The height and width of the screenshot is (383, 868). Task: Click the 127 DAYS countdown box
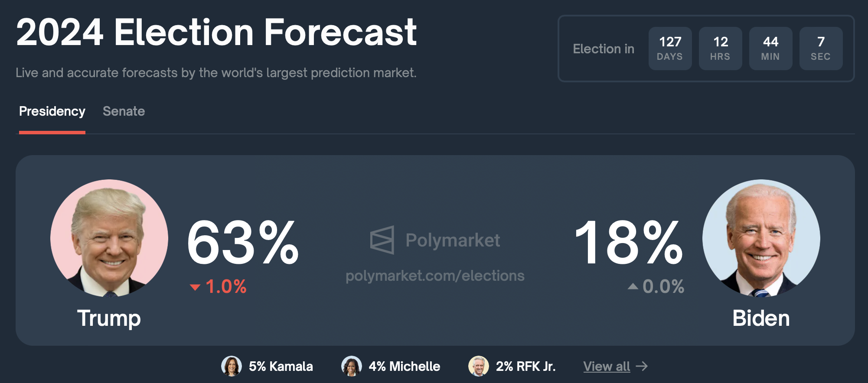[670, 49]
